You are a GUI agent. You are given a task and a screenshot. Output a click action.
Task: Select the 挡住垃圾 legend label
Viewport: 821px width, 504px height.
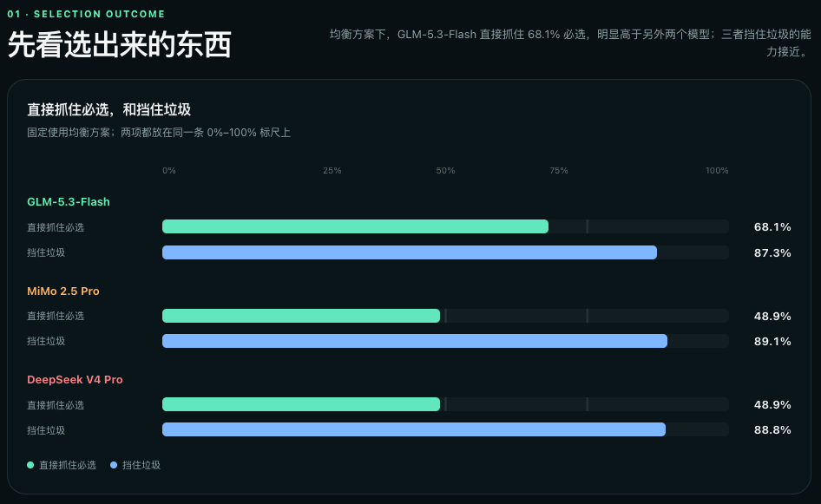(141, 465)
